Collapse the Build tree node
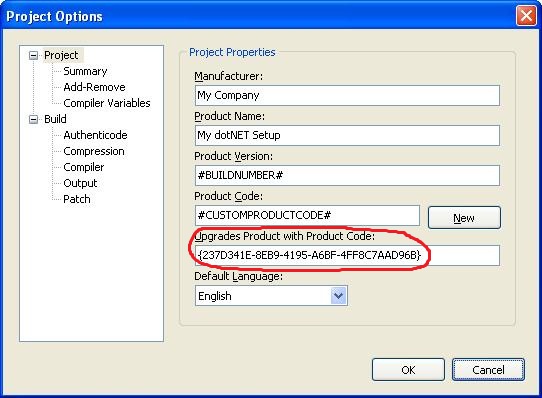The height and width of the screenshot is (398, 542). click(x=34, y=119)
